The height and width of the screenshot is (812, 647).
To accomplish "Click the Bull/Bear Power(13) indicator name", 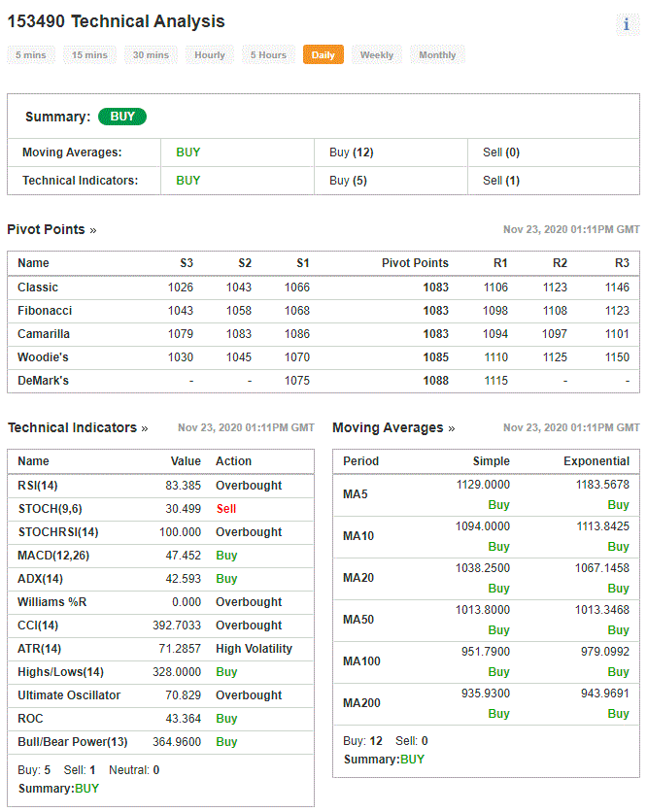I will (x=73, y=742).
